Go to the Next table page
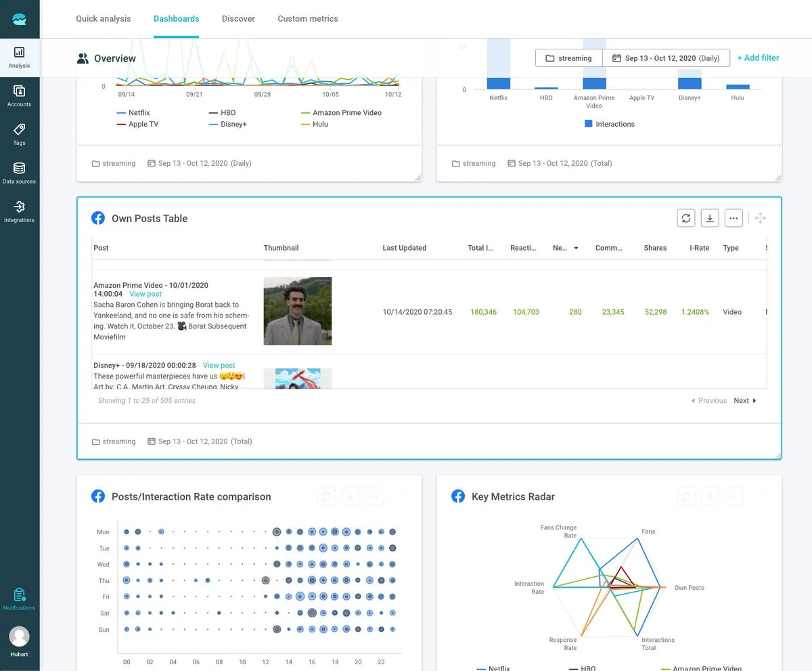This screenshot has height=671, width=812. click(742, 400)
